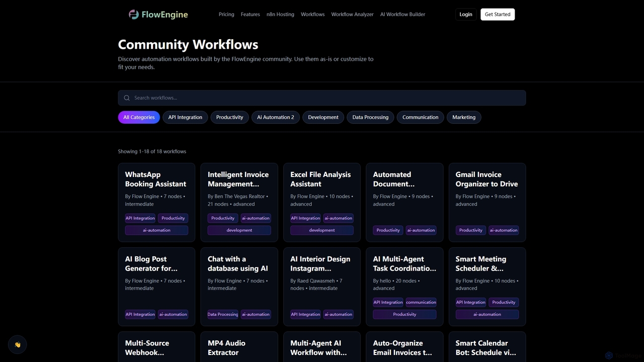Click API Integration tag on AI Interior Design card

(x=305, y=314)
